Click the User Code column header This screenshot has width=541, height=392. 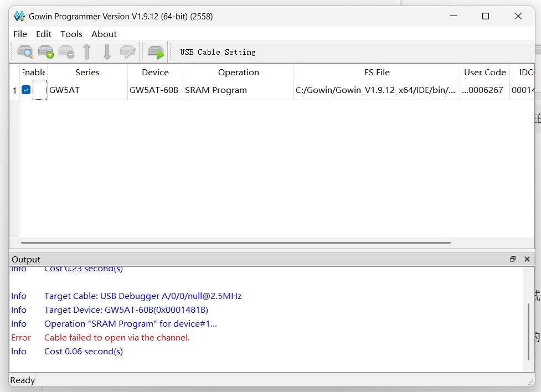coord(485,72)
